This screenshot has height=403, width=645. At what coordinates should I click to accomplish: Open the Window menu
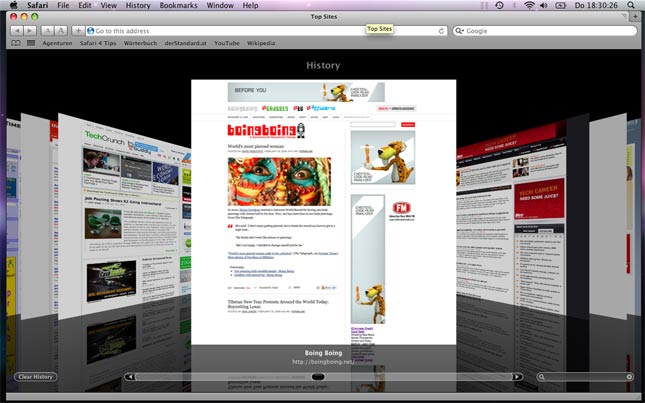(x=220, y=5)
